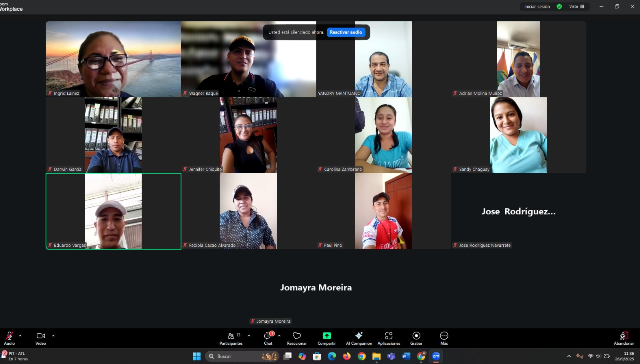Toggle the camera with Video button

(x=40, y=338)
